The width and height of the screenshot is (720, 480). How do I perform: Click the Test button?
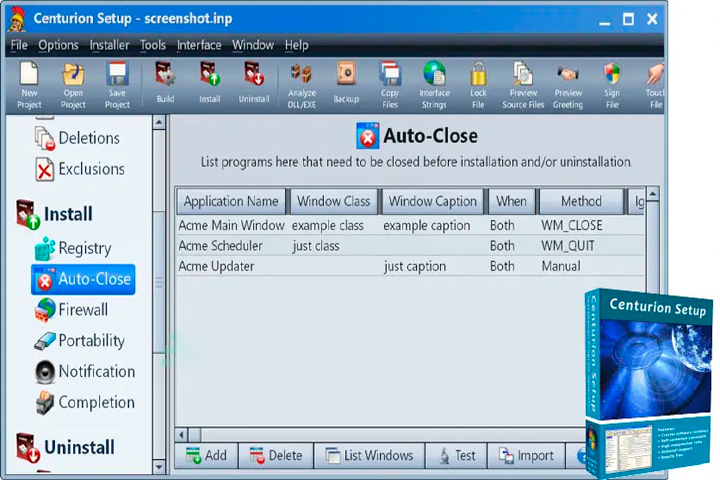(456, 456)
